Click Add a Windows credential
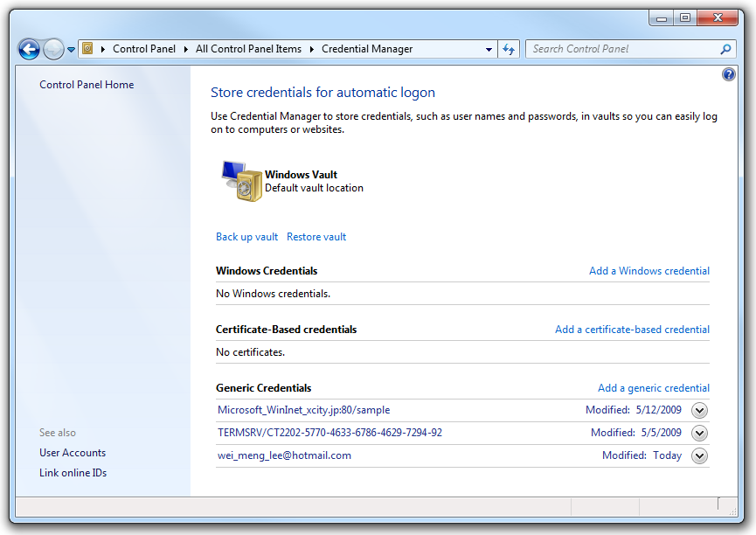Viewport: 756px width, 535px height. [x=649, y=271]
